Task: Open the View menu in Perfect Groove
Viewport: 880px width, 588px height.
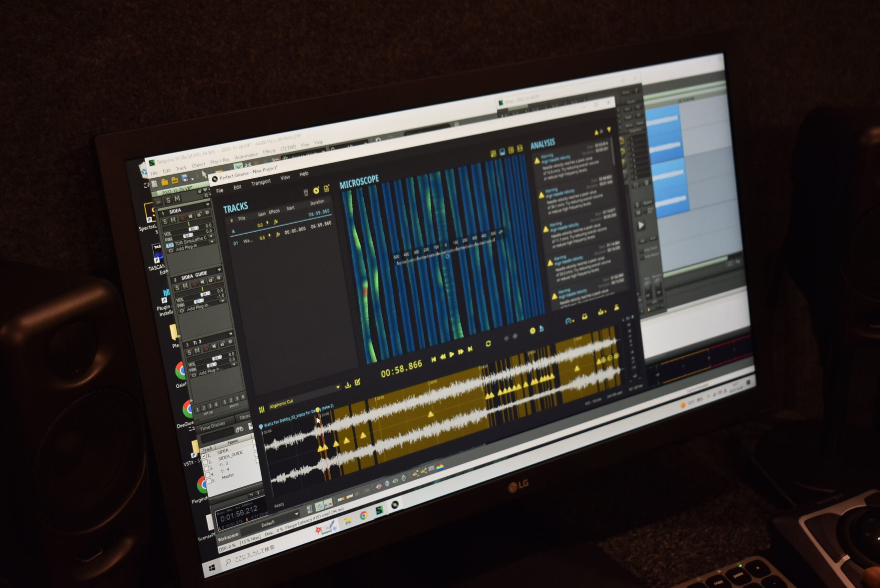Action: [285, 177]
